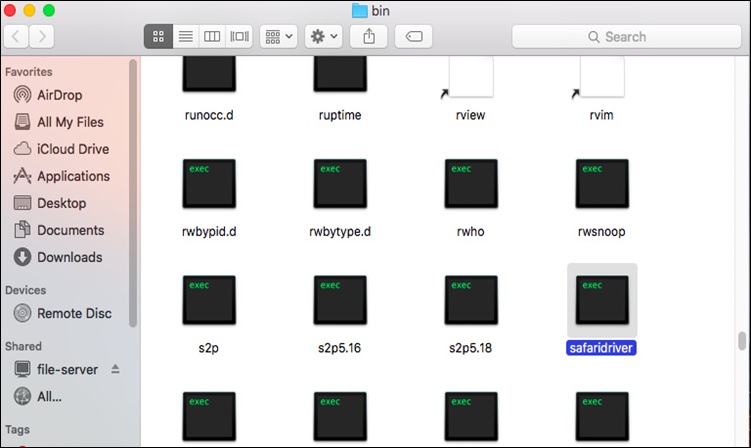Select the s2p exec icon
The width and height of the screenshot is (751, 448).
(209, 300)
